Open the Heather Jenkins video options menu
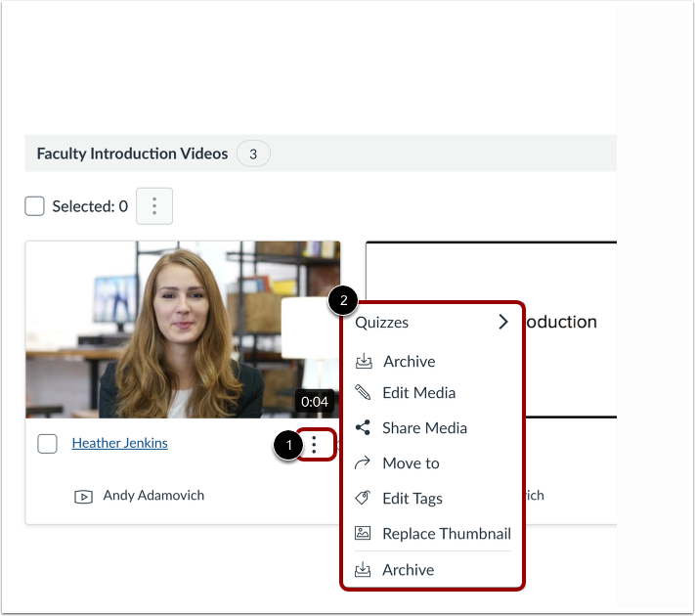This screenshot has width=695, height=616. (x=314, y=444)
